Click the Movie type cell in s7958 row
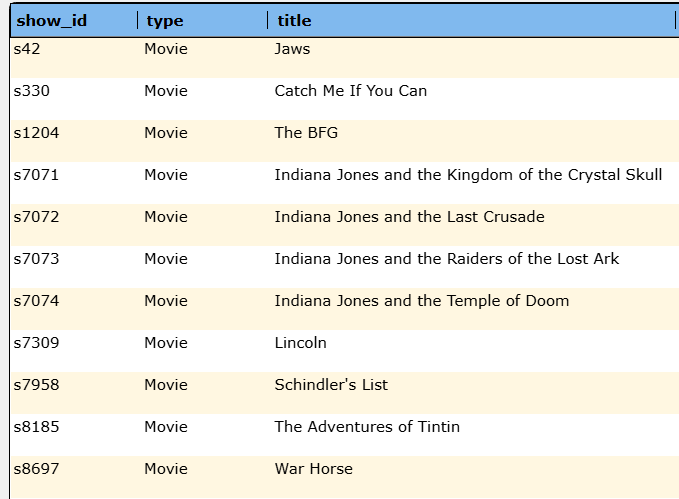 click(x=165, y=385)
